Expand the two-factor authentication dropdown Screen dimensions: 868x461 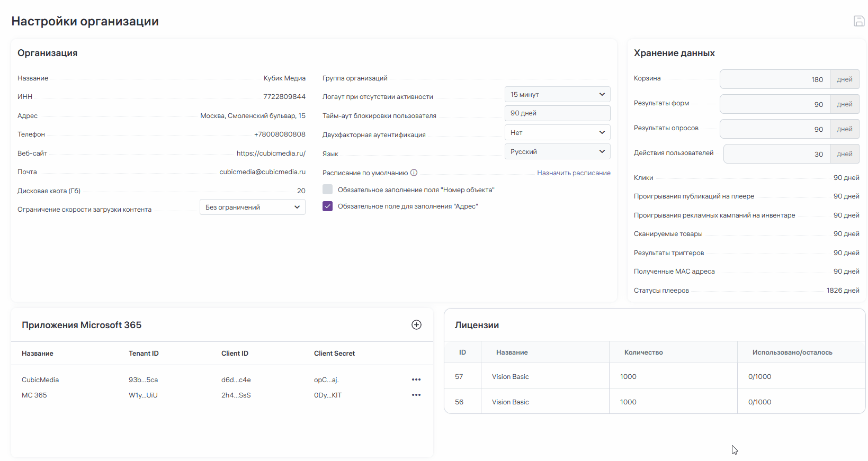click(557, 132)
